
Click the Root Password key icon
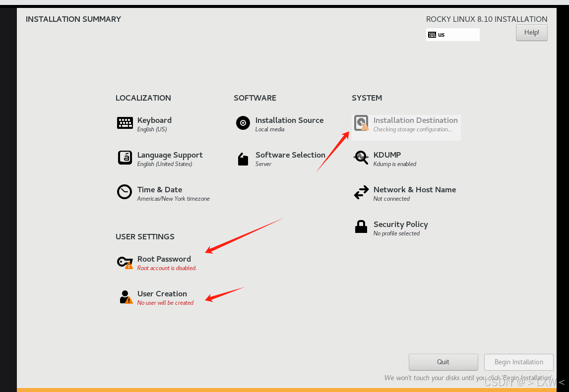click(x=125, y=262)
